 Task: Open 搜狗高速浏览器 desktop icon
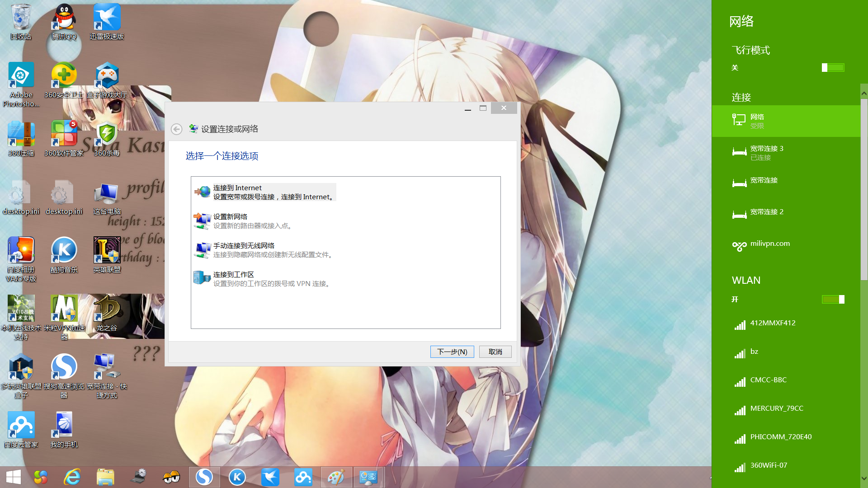click(64, 376)
